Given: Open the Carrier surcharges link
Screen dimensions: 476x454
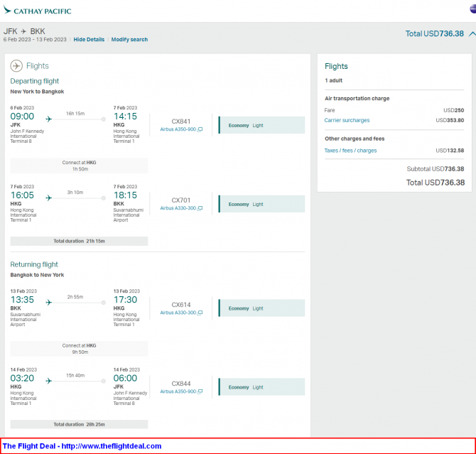Looking at the screenshot, I should (x=347, y=120).
